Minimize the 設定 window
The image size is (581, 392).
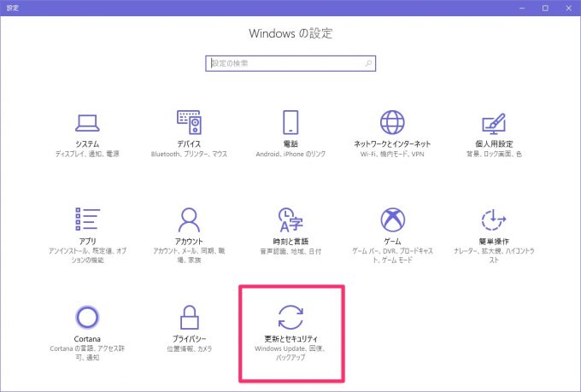click(x=522, y=8)
